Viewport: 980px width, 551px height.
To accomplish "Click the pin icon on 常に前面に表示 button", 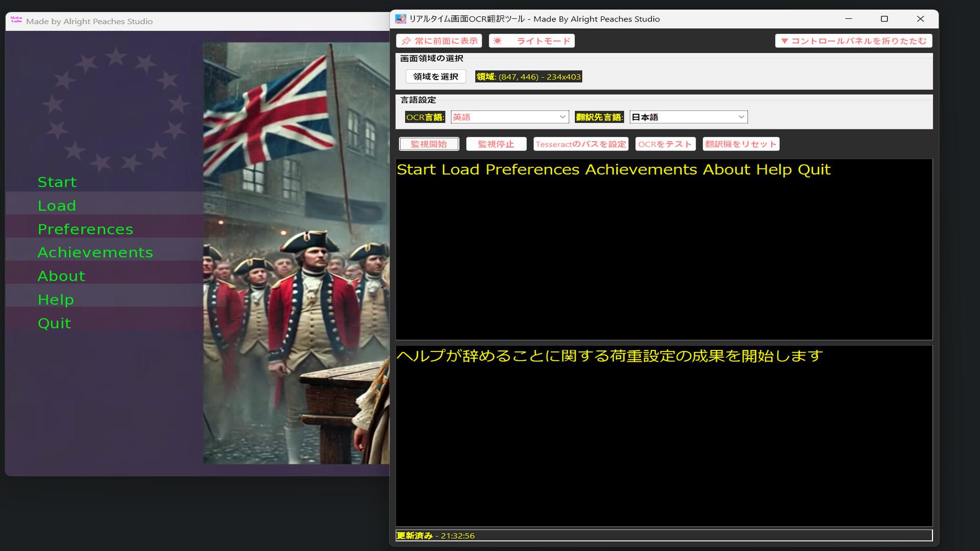I will click(406, 41).
